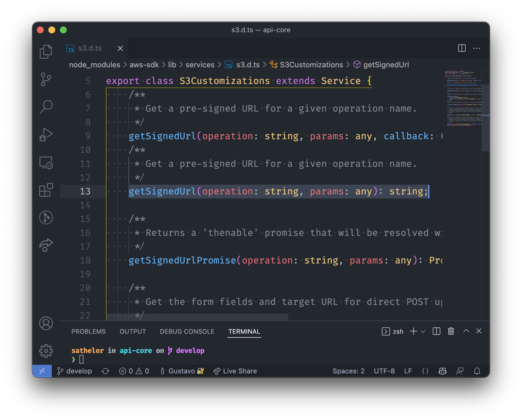Open the launch profile dropdown chevron

(x=423, y=331)
